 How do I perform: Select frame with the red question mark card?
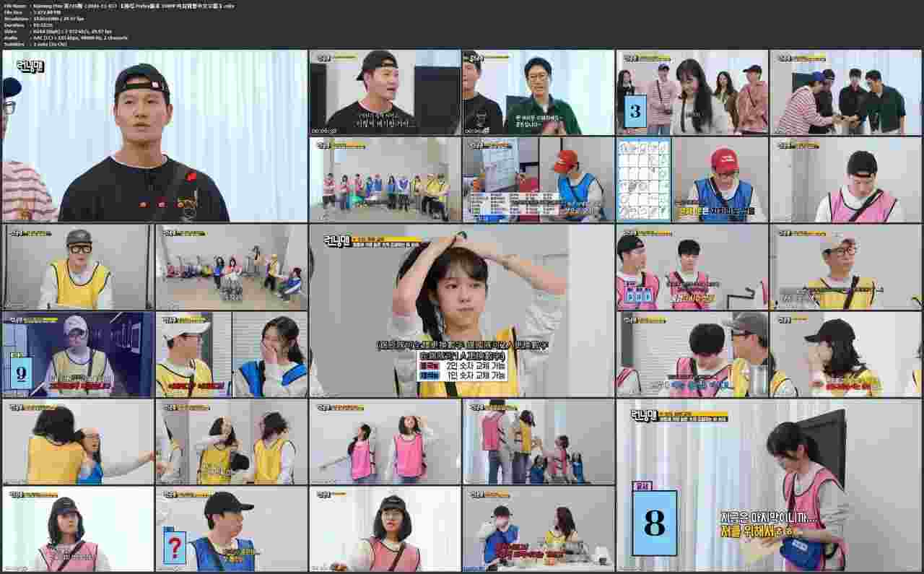tap(231, 529)
